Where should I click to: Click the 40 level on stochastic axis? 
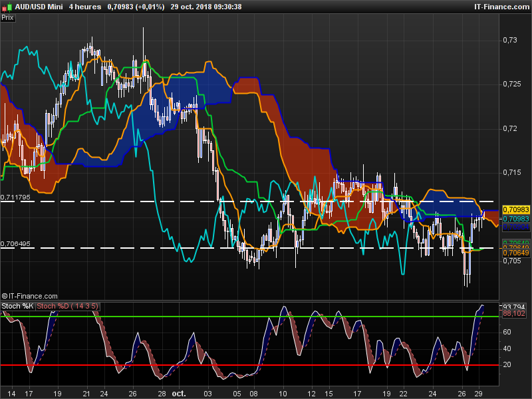507,348
